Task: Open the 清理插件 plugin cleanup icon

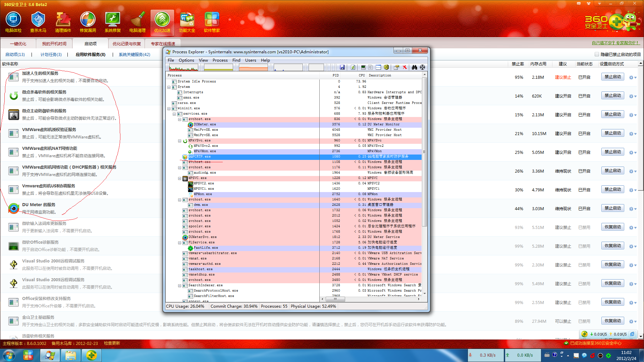Action: [x=63, y=22]
